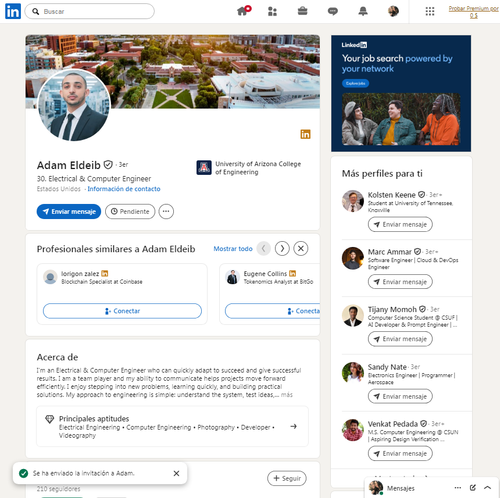This screenshot has width=500, height=498.
Task: Expand the Acerca de text with más
Action: (x=287, y=395)
